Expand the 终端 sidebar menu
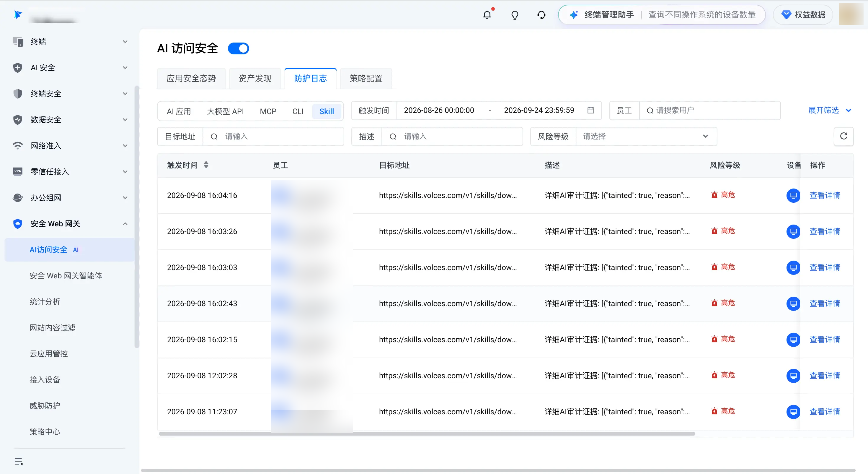Viewport: 868px width, 474px height. point(70,41)
